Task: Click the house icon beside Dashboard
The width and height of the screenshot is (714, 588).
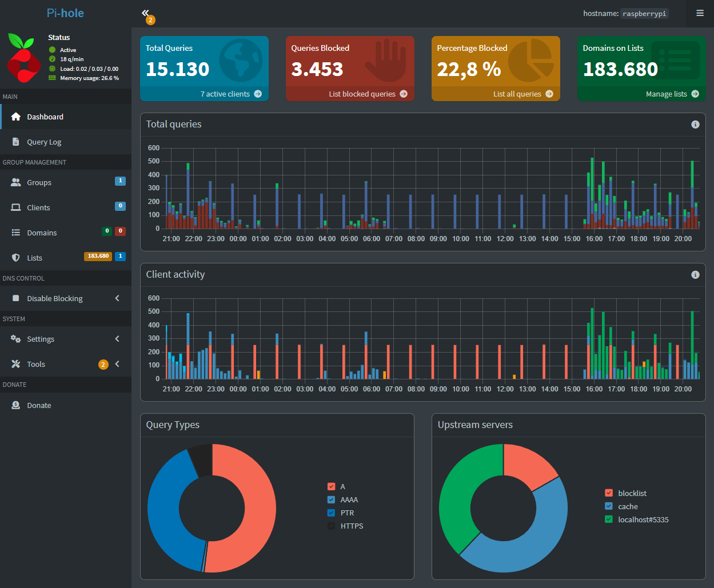Action: pyautogui.click(x=16, y=117)
